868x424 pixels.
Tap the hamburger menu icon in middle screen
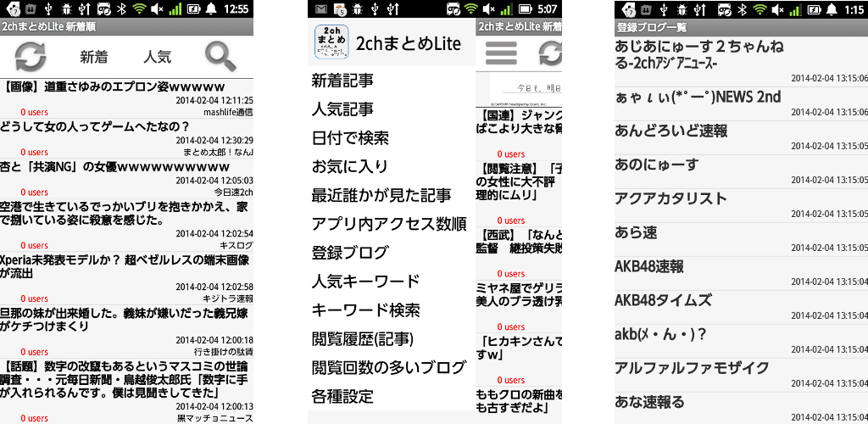pyautogui.click(x=501, y=53)
